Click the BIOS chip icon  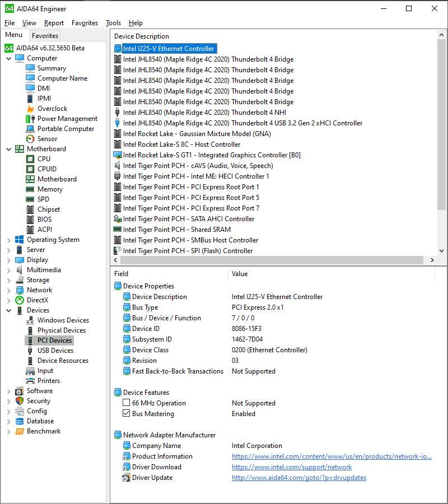tap(30, 220)
